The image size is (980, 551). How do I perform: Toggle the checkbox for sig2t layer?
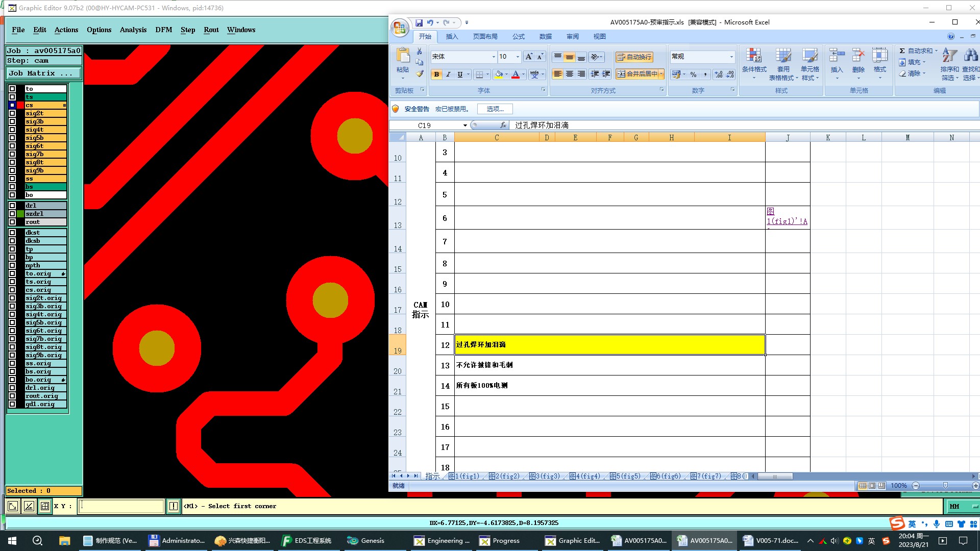coord(12,113)
